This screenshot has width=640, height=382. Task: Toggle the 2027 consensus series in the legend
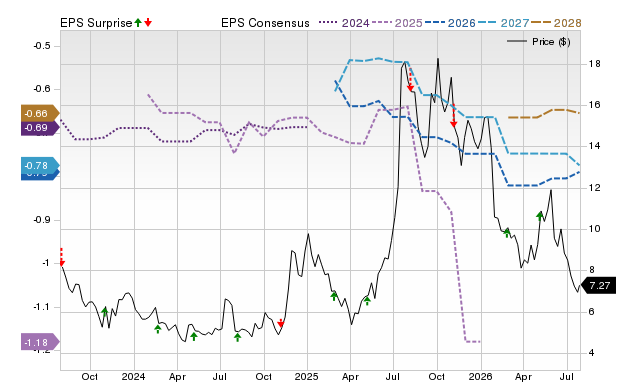pos(503,23)
